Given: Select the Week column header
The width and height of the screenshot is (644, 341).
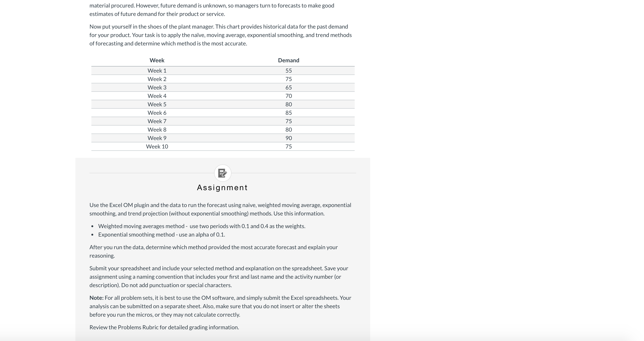Looking at the screenshot, I should coord(157,60).
